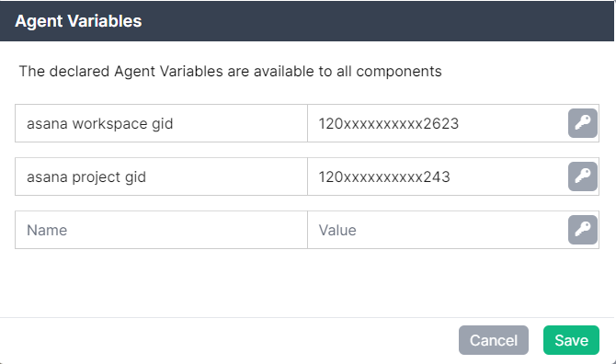This screenshot has height=364, width=616.
Task: Click footer space left of Cancel button
Action: 228,340
